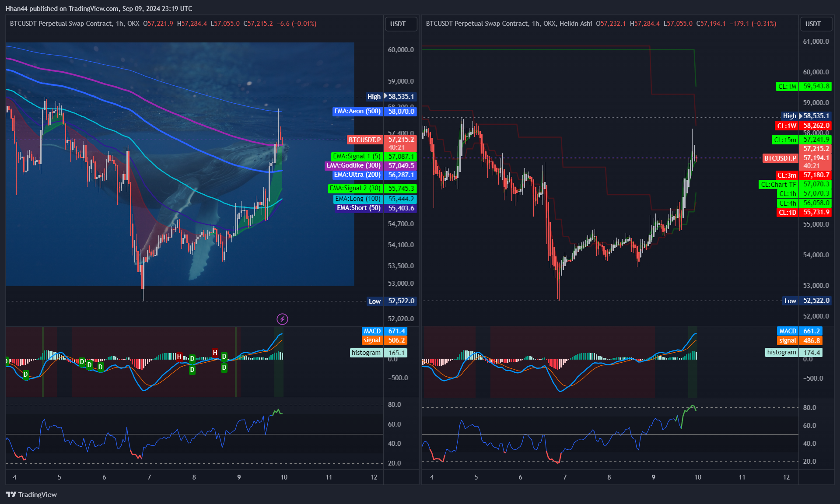The width and height of the screenshot is (840, 504).
Task: Select the CL:Chart TF level label
Action: 779,184
